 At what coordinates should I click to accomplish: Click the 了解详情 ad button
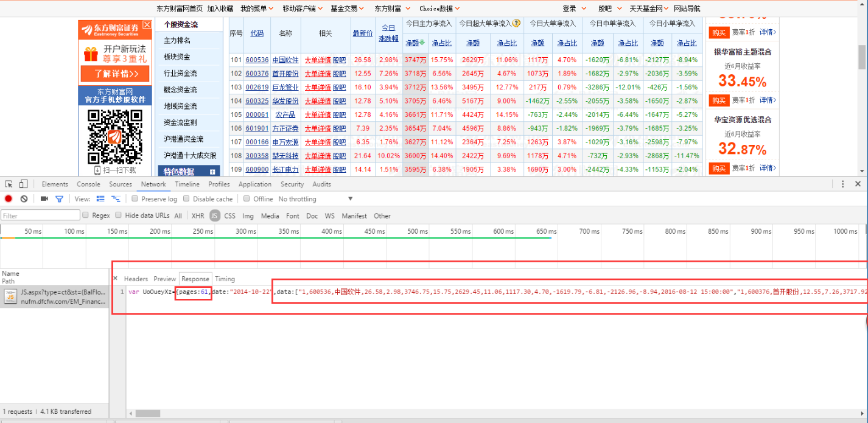tap(115, 74)
